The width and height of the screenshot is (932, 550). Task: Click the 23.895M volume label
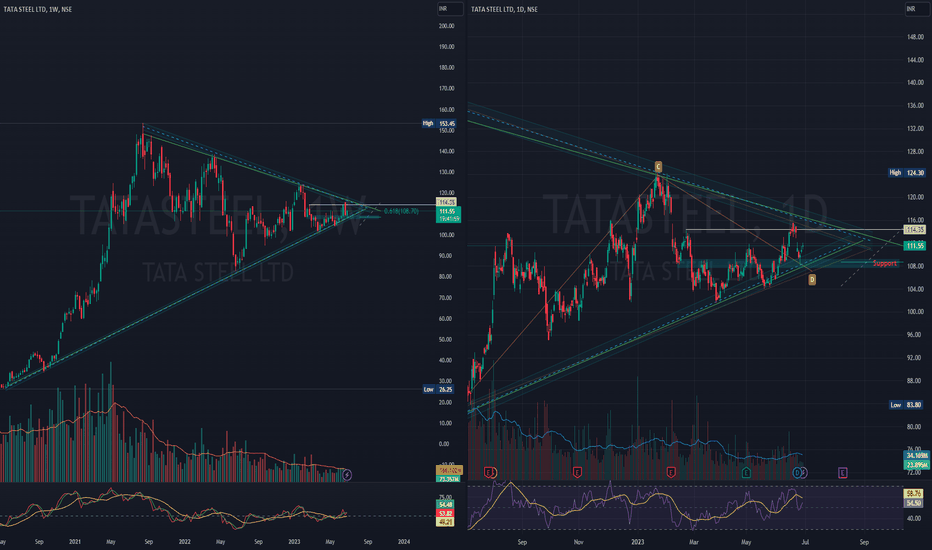point(917,465)
